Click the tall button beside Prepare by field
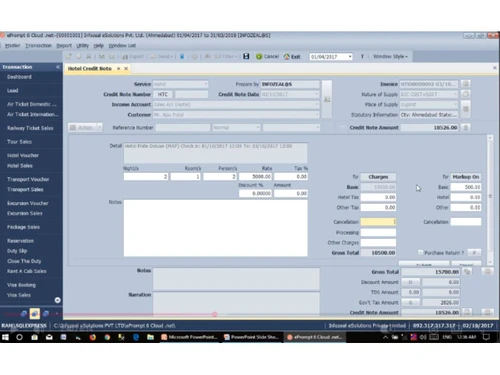500x375 pixels. (x=327, y=99)
